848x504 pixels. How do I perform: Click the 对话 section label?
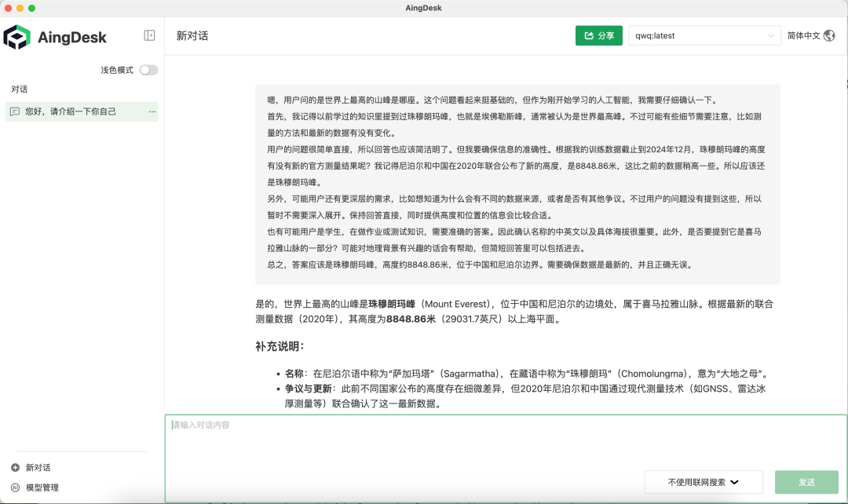coord(20,89)
